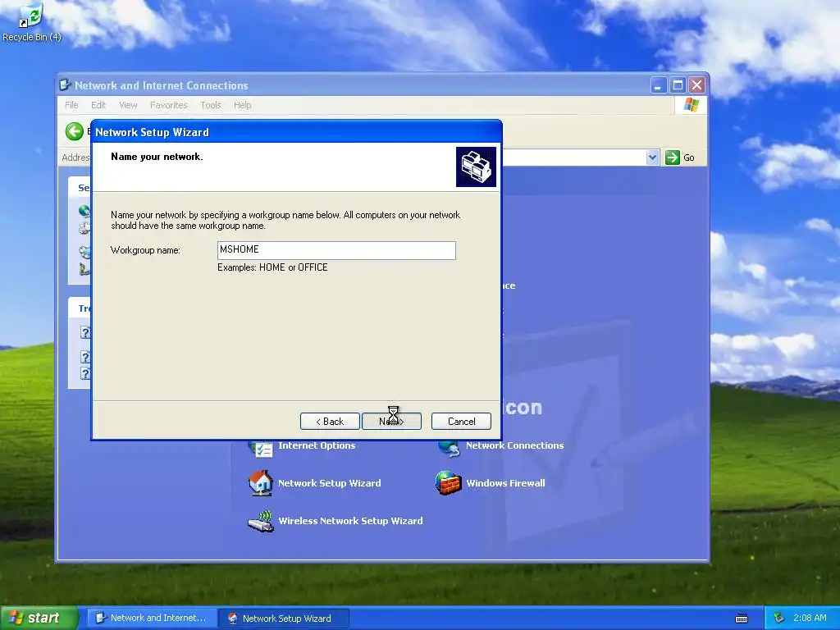Minimize the Network and Internet Connections window
840x630 pixels.
point(659,85)
